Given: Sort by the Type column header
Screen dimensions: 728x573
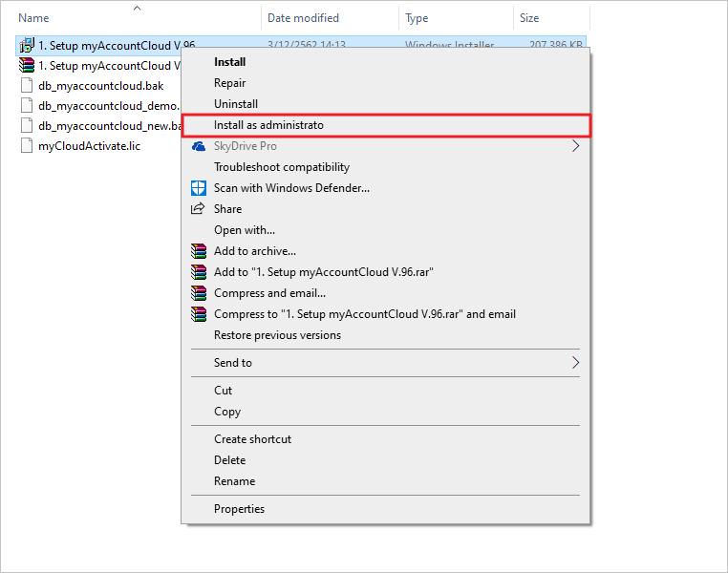Looking at the screenshot, I should [417, 18].
